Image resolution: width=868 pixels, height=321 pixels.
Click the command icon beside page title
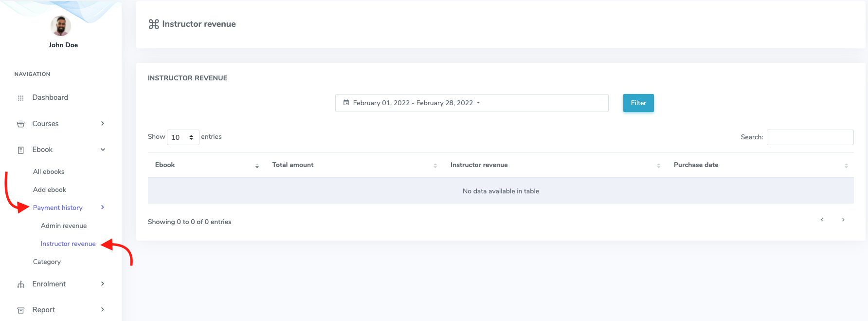coord(154,24)
